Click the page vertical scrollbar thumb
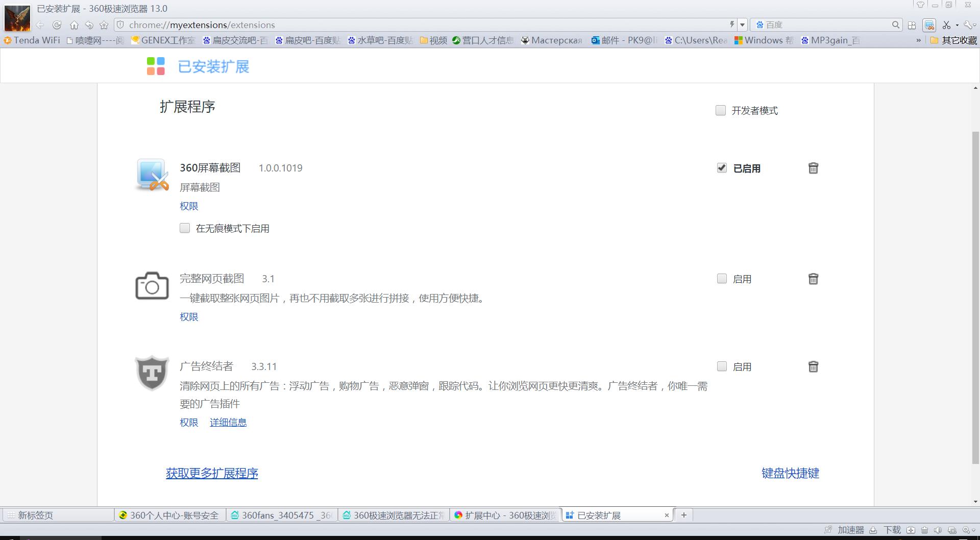Screen dimensions: 980x540 coord(976,298)
